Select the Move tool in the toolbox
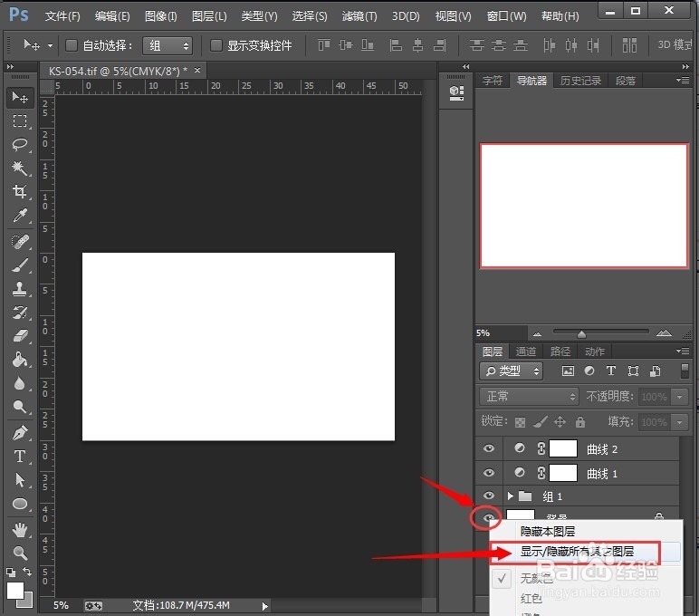Screen dimensions: 699x616 tap(20, 97)
